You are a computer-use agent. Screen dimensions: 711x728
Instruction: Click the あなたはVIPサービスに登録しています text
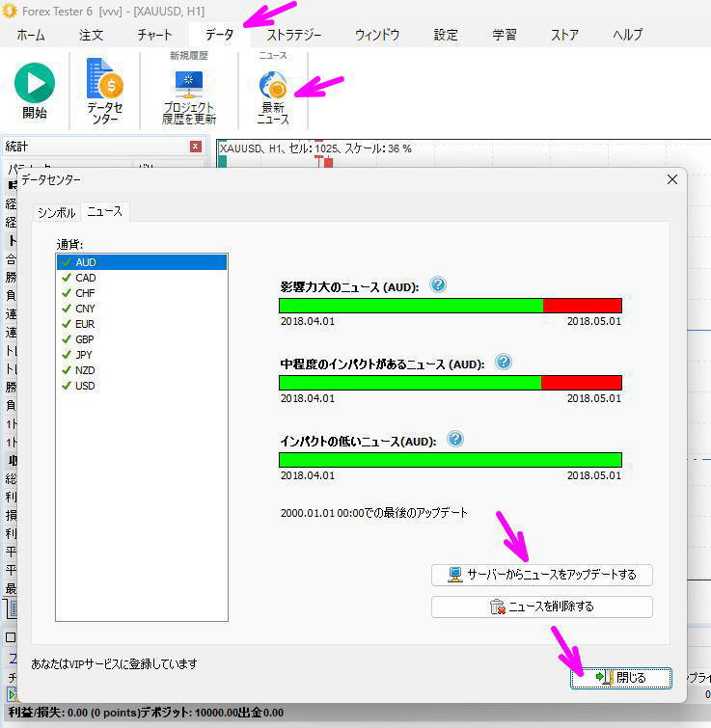(x=114, y=664)
